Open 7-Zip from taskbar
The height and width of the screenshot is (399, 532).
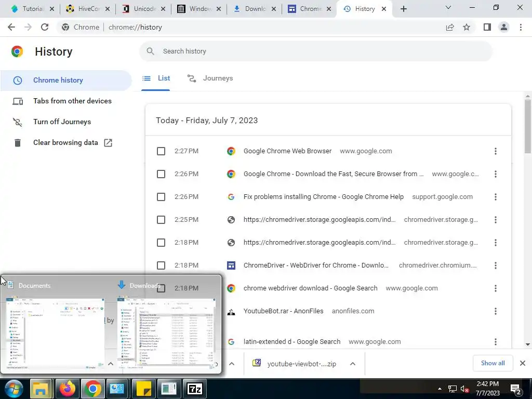click(195, 389)
